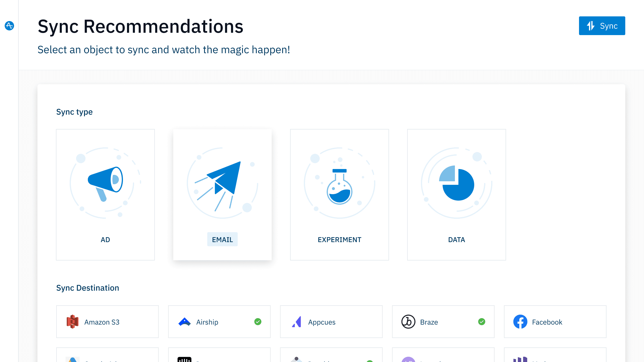The width and height of the screenshot is (644, 362).
Task: Click the Facebook destination icon
Action: point(520,322)
